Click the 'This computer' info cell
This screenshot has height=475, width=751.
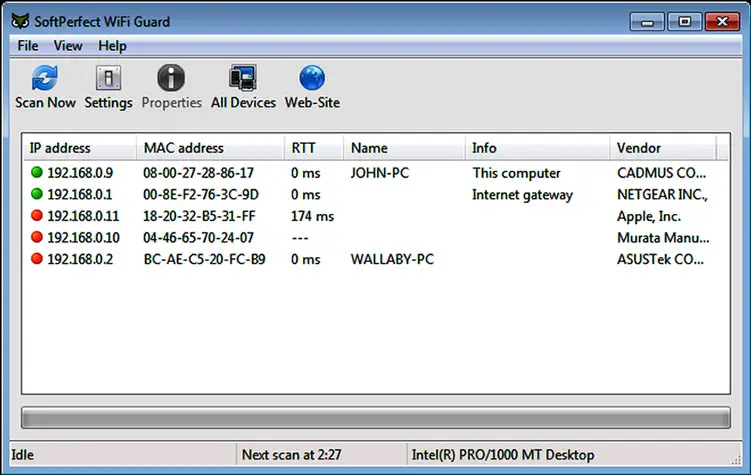tap(516, 173)
